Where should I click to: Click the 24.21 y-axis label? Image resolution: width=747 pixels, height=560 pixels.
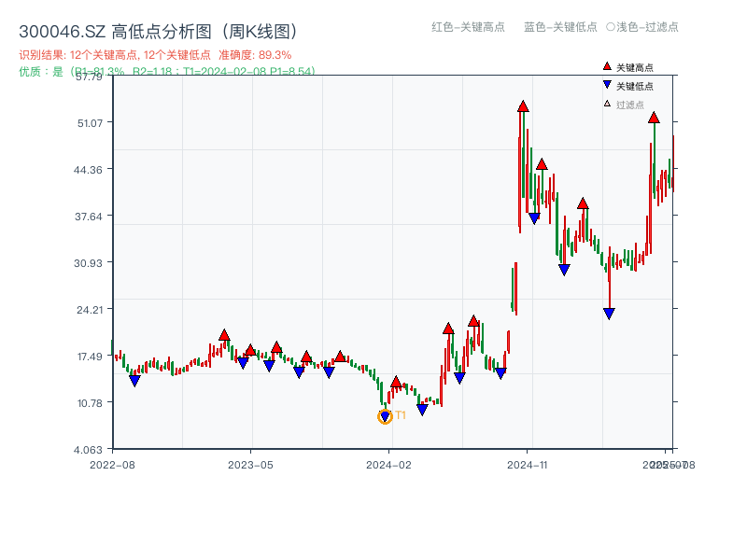click(x=90, y=310)
